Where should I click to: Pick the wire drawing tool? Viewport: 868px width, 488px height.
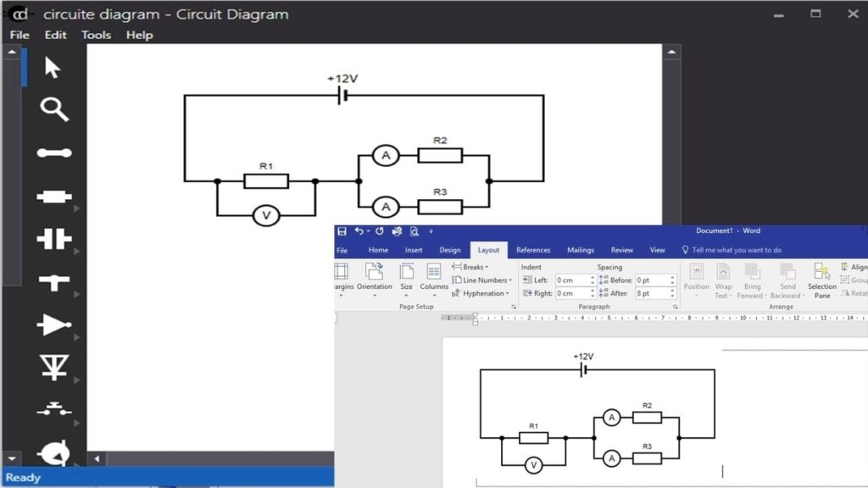[x=53, y=152]
